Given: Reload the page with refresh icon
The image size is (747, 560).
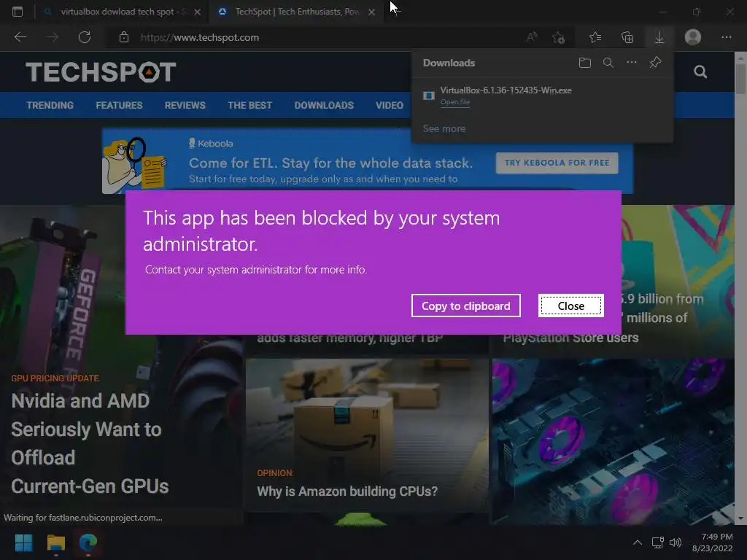Looking at the screenshot, I should (85, 37).
